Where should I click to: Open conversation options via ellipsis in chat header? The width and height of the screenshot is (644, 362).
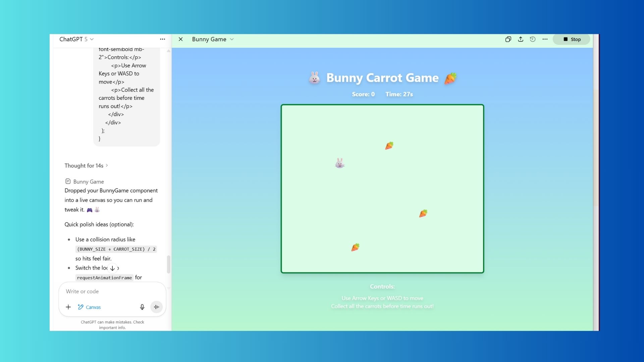(163, 39)
